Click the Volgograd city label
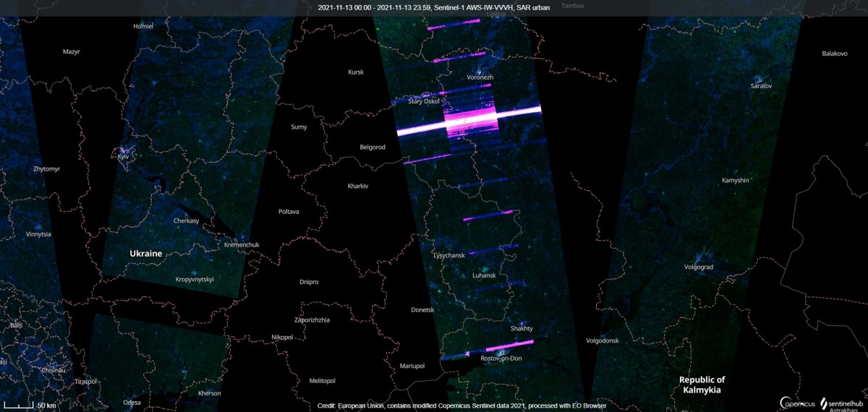The height and width of the screenshot is (412, 868). tap(699, 267)
